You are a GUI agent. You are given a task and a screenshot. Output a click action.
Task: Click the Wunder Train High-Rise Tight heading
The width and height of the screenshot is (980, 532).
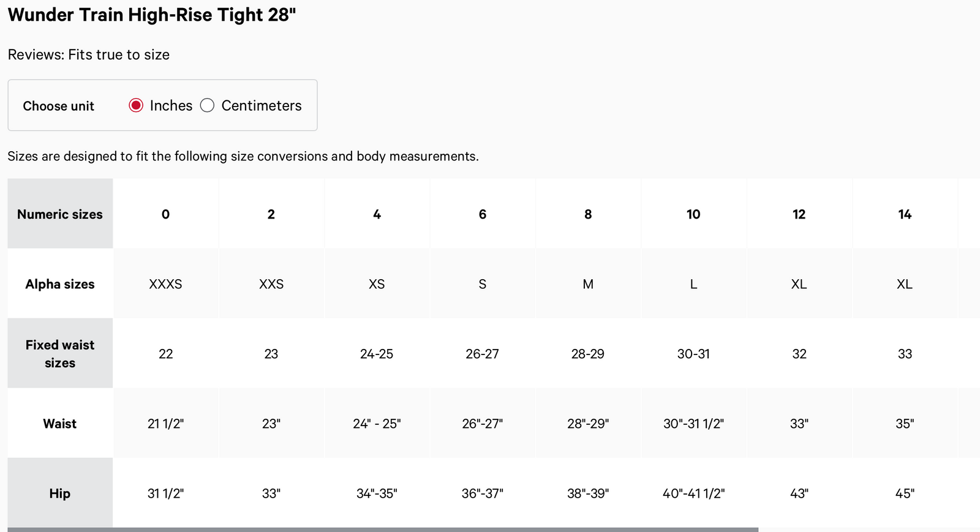pos(152,15)
